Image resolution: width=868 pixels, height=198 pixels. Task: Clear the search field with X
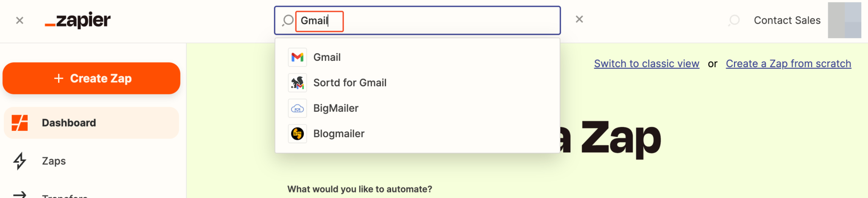[x=579, y=20]
